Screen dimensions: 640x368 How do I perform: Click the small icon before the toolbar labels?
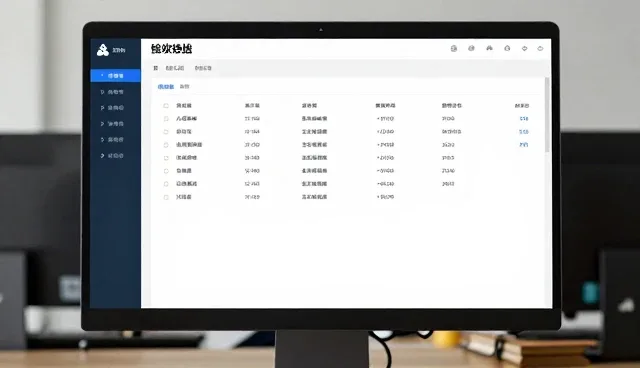click(156, 68)
